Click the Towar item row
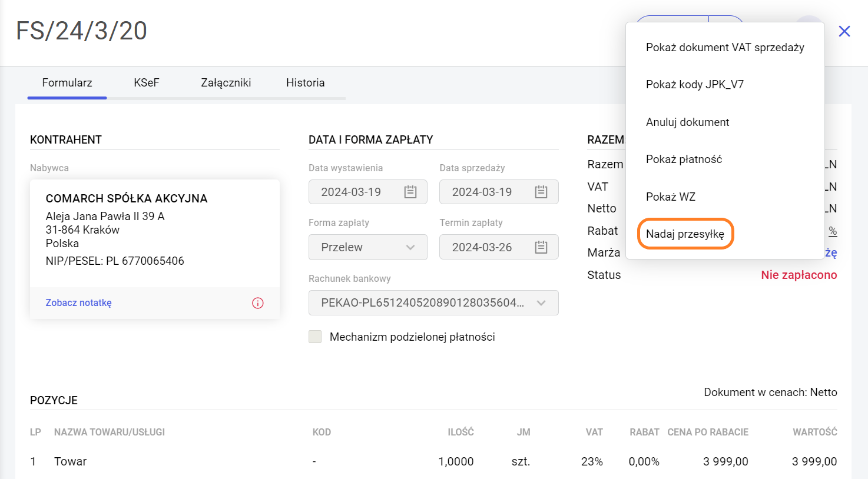 point(71,461)
